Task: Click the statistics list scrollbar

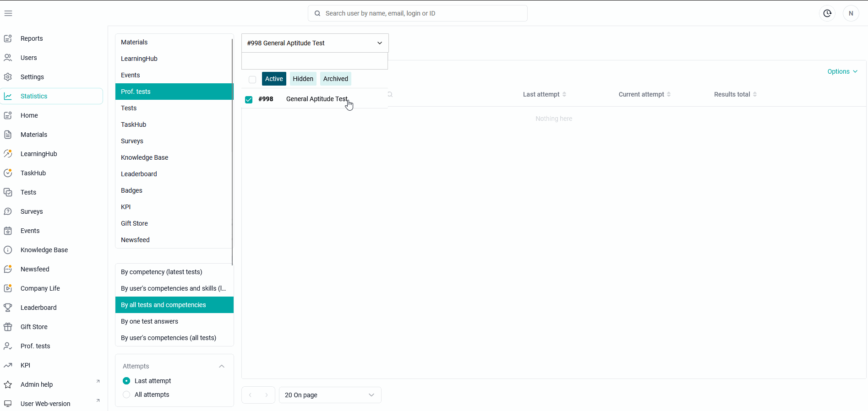Action: pos(232,151)
